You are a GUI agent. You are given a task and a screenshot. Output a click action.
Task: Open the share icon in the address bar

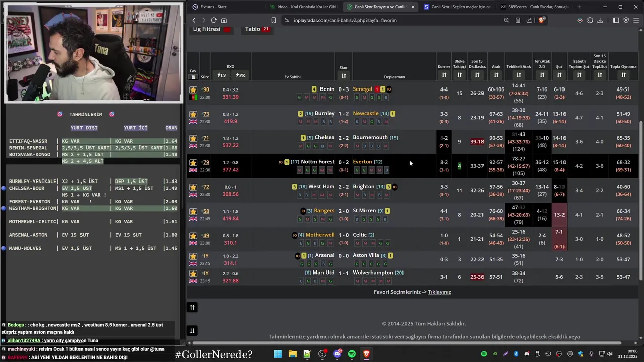529,20
